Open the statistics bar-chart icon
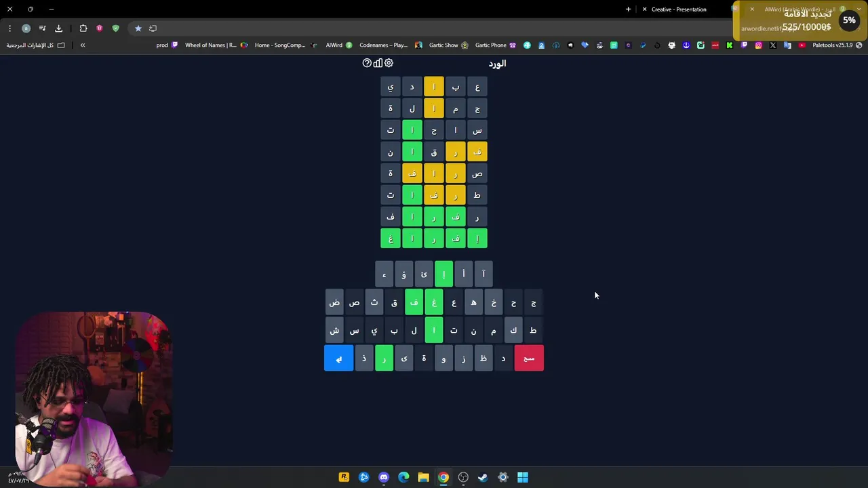This screenshot has width=868, height=488. pos(378,63)
